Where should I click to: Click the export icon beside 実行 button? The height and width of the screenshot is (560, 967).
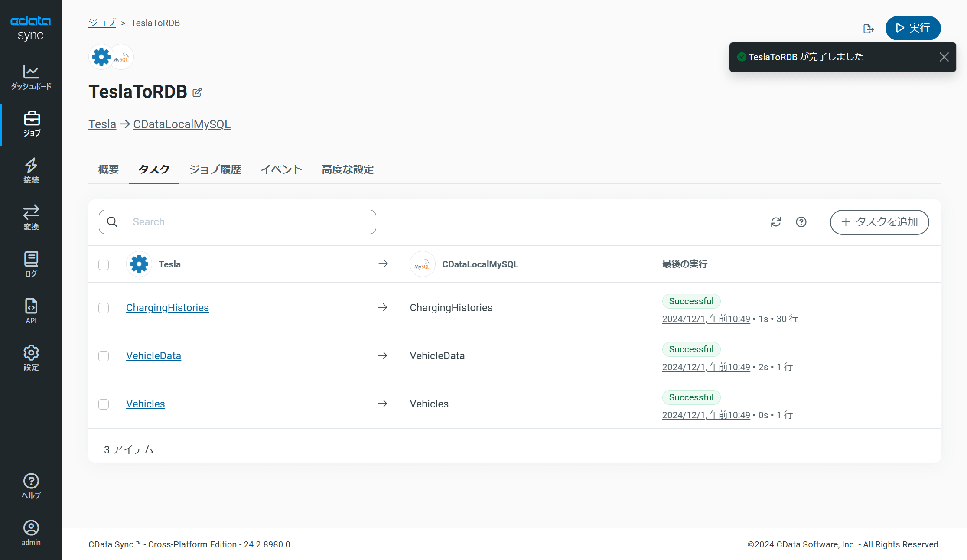tap(868, 29)
